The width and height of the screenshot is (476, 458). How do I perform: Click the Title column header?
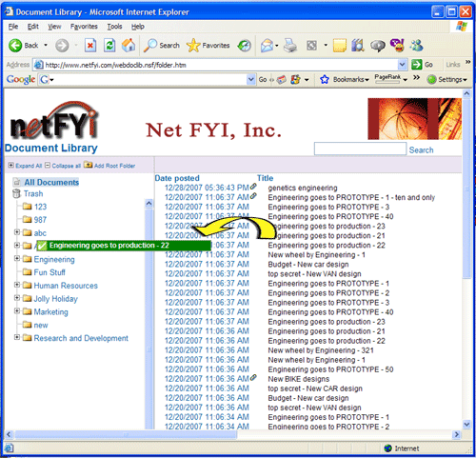pyautogui.click(x=265, y=178)
